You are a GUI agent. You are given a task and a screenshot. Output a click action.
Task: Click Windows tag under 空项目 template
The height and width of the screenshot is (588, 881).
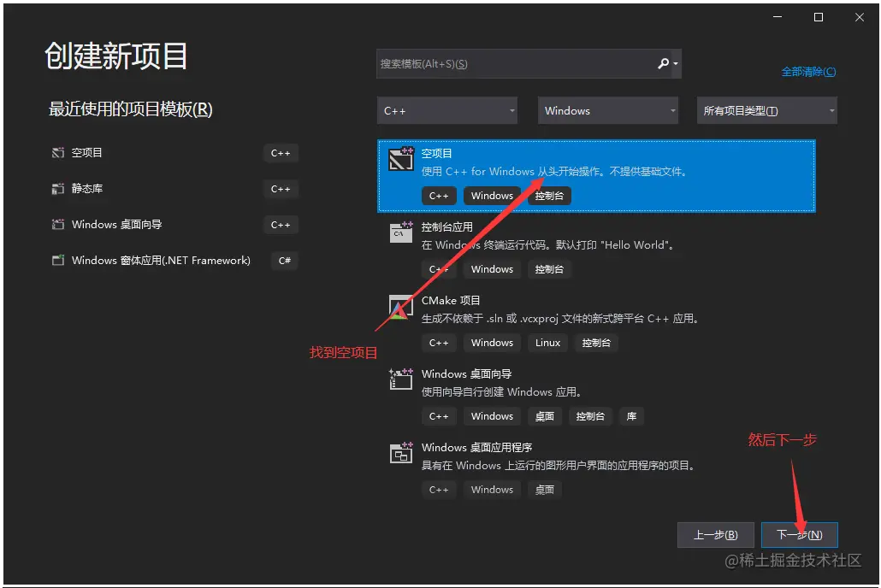coord(492,196)
